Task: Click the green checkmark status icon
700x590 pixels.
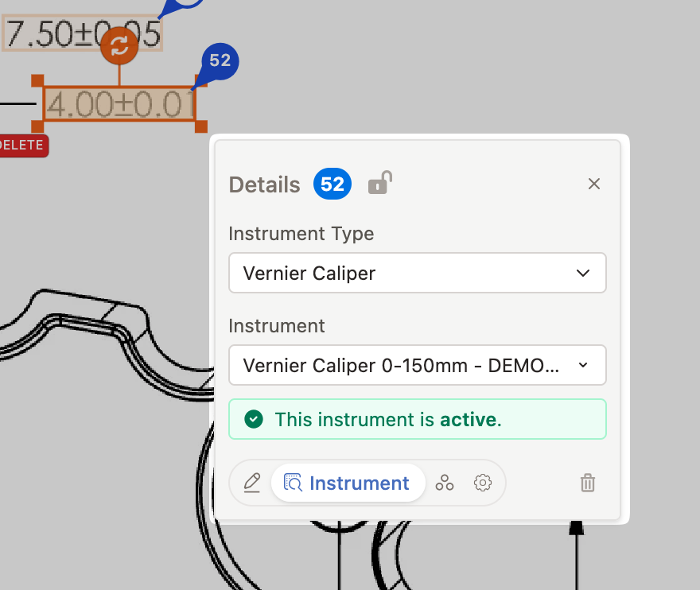Action: (254, 420)
